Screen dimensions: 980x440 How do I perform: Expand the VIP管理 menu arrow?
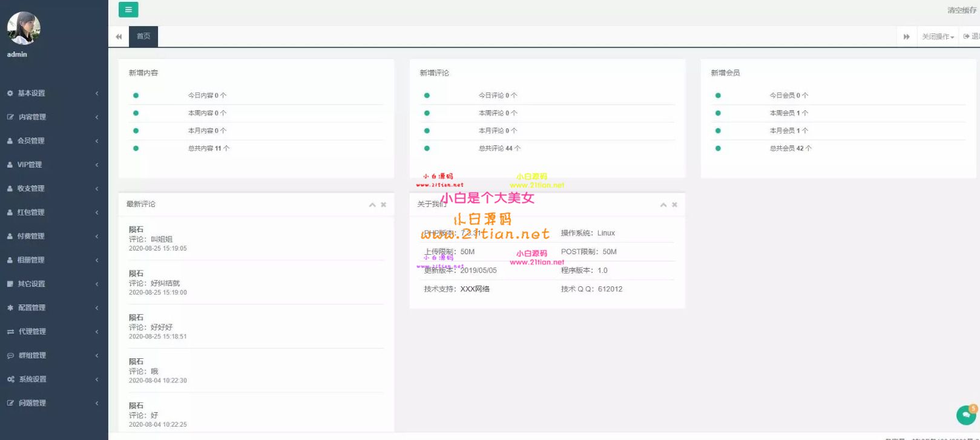click(97, 165)
